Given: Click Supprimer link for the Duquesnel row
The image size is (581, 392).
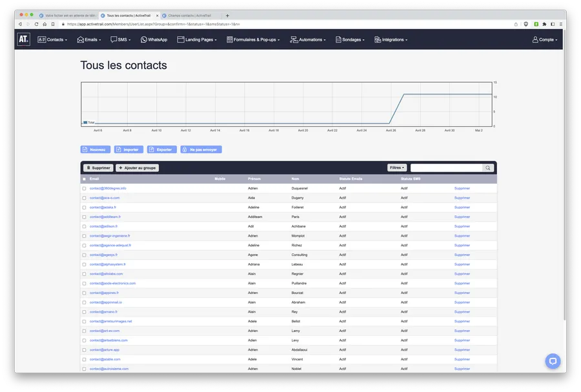Looking at the screenshot, I should click(x=462, y=188).
